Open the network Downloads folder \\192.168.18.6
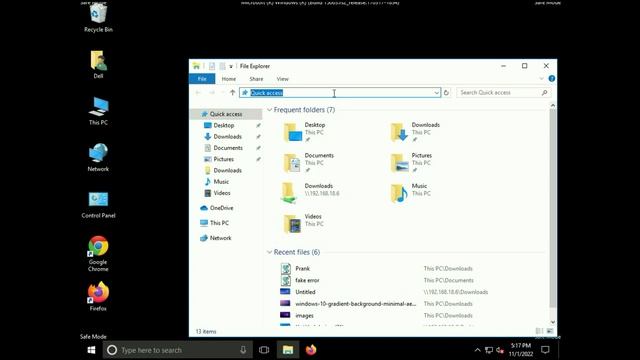The height and width of the screenshot is (360, 640). click(x=310, y=193)
